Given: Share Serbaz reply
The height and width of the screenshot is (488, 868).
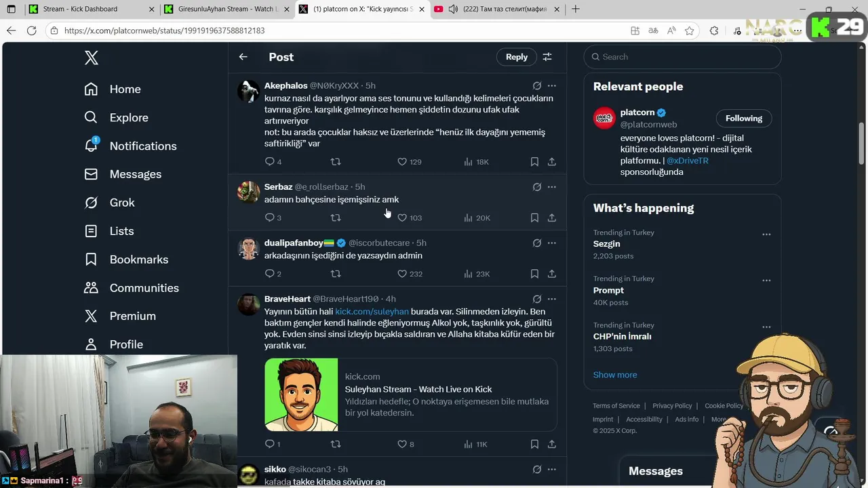Looking at the screenshot, I should pyautogui.click(x=552, y=218).
